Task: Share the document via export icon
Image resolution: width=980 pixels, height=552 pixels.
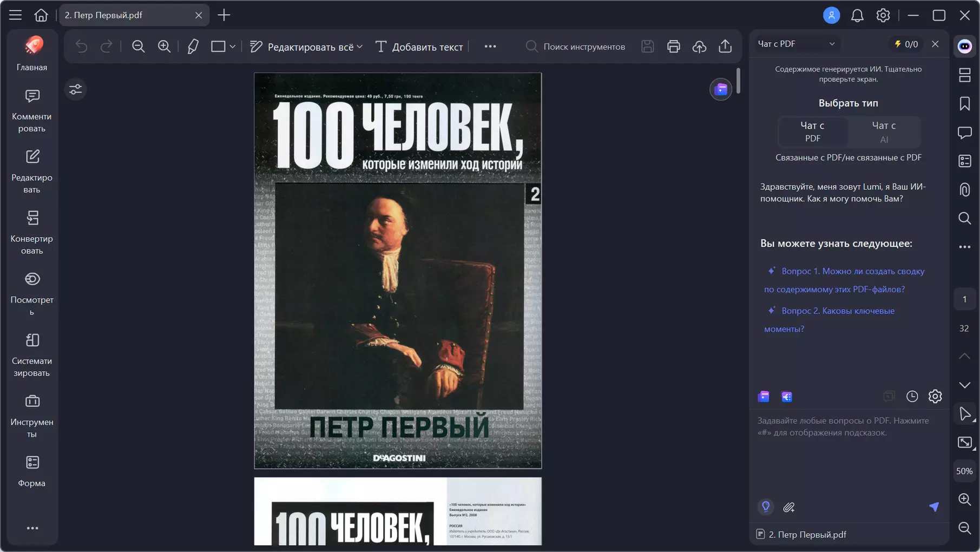Action: click(725, 47)
